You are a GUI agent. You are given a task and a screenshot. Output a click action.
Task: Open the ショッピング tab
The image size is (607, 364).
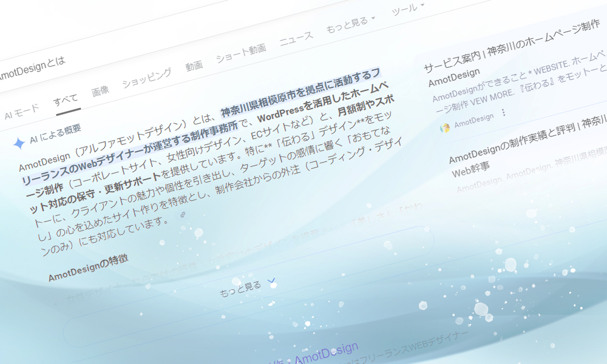pyautogui.click(x=146, y=79)
